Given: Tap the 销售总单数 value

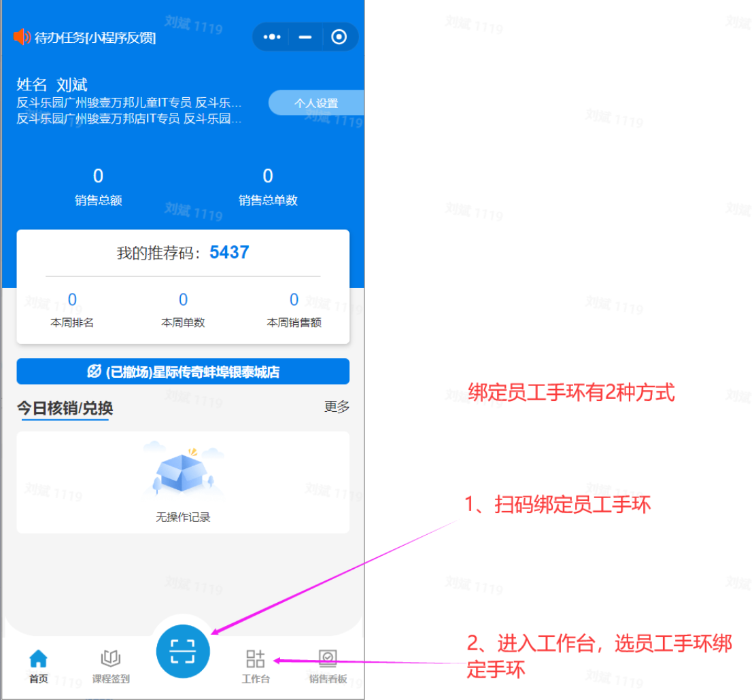Looking at the screenshot, I should 268,177.
